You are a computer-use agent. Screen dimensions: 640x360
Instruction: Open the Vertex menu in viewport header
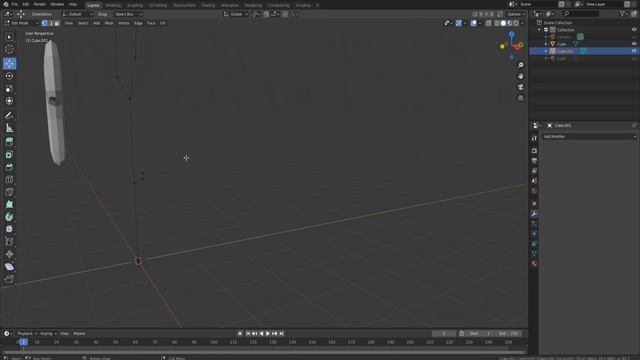124,23
